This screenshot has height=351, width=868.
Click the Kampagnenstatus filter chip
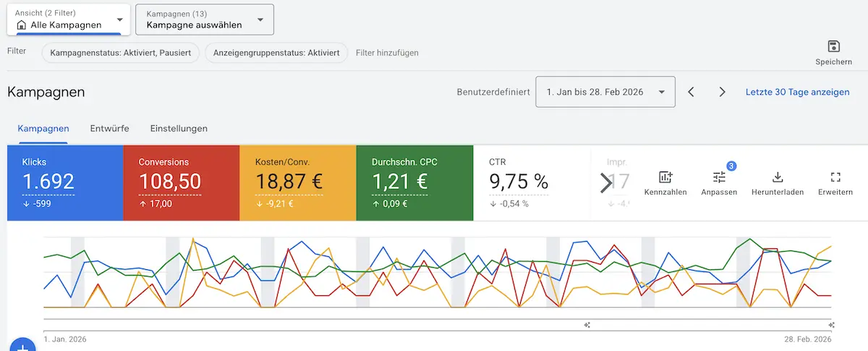click(x=120, y=53)
